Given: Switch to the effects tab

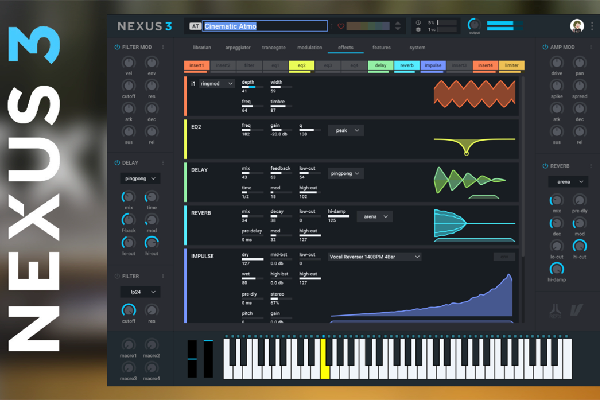Looking at the screenshot, I should 346,47.
